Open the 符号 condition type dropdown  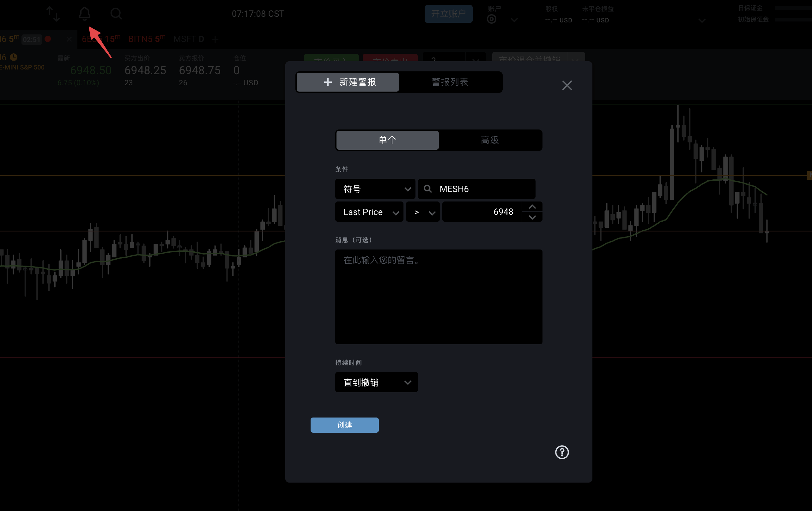(375, 189)
